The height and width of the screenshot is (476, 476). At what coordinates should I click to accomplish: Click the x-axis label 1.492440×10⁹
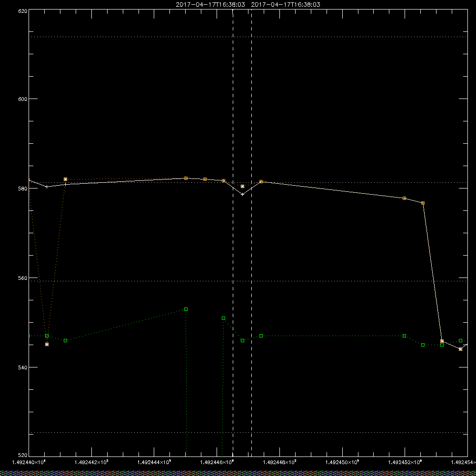[29, 462]
